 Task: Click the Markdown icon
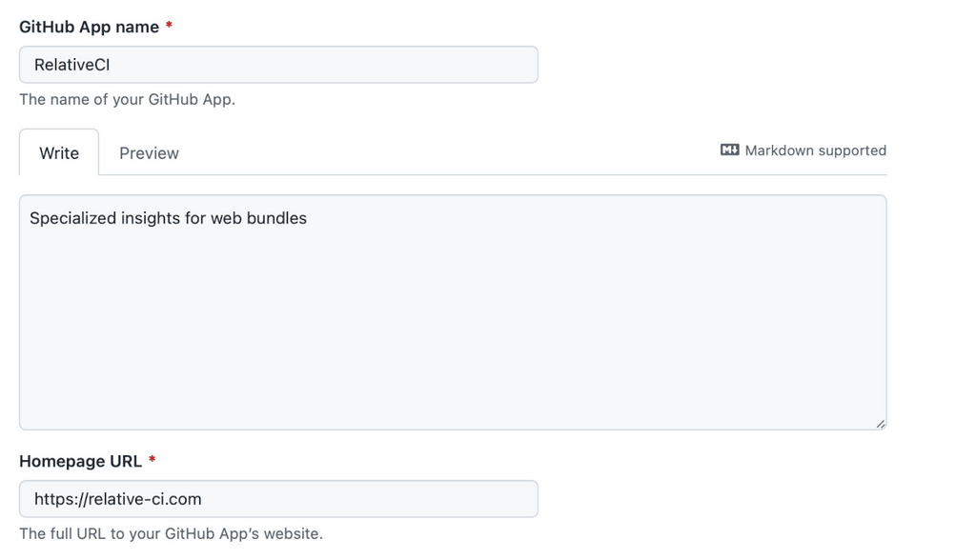[x=729, y=150]
